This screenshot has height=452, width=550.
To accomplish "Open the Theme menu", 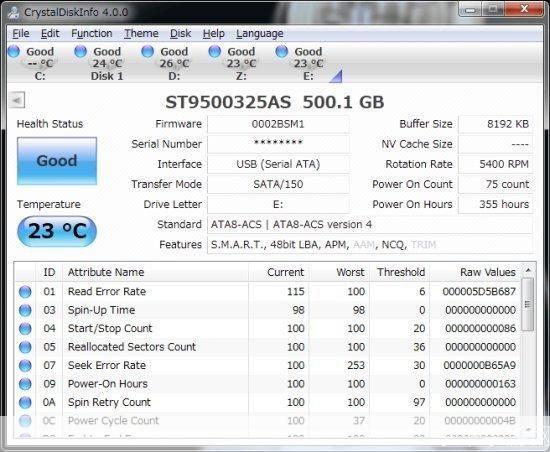I will (x=141, y=33).
